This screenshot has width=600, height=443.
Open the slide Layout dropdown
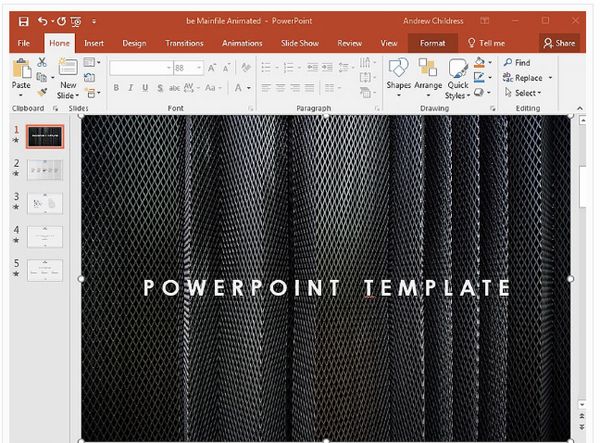tap(92, 62)
